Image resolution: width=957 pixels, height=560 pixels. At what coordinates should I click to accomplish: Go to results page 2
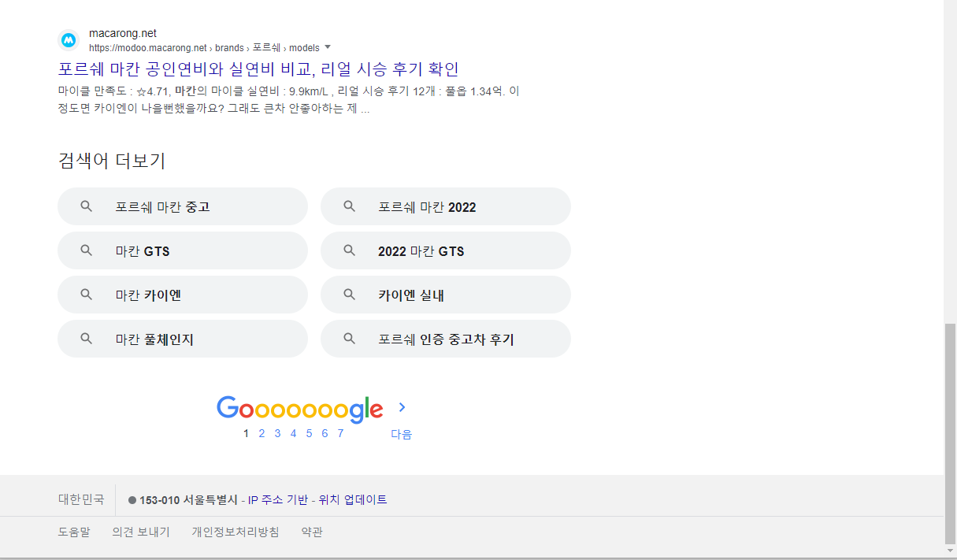pos(262,433)
